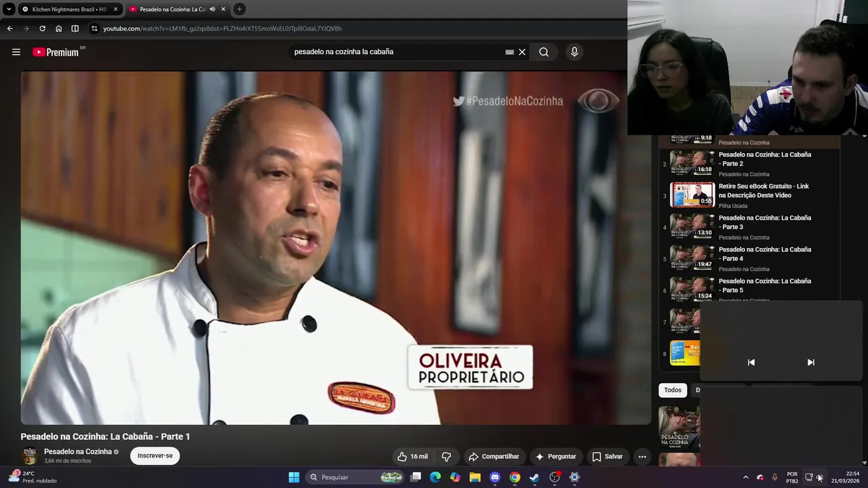Screen dimensions: 868x488
Task: Open the YouTube hamburger guide menu
Action: coord(16,52)
